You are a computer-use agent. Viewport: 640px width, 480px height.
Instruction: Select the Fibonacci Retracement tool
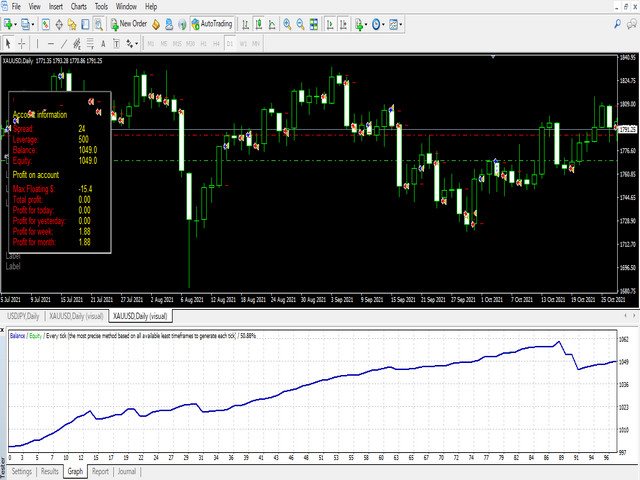click(x=90, y=44)
